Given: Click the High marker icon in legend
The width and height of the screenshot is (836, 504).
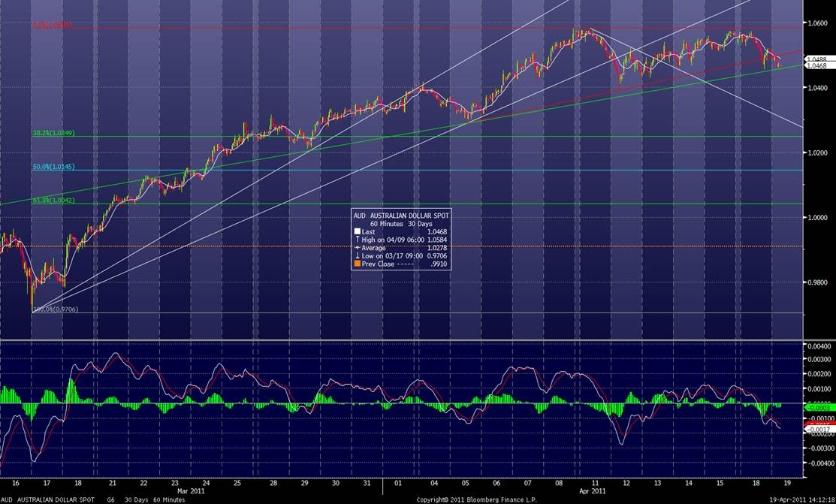Looking at the screenshot, I should coord(357,240).
